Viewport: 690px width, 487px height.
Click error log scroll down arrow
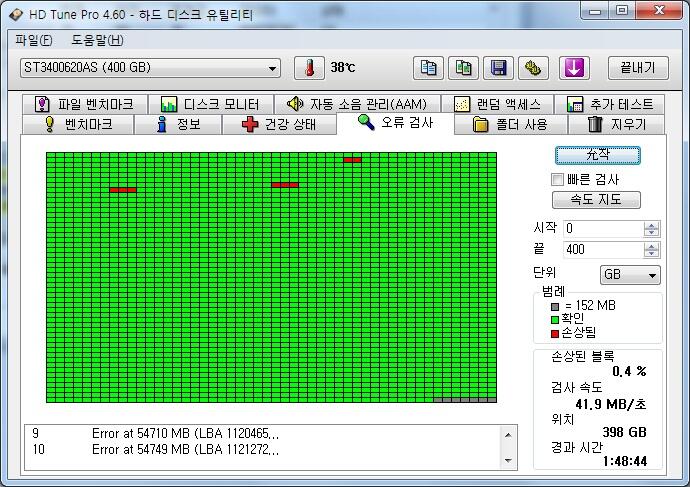click(x=508, y=461)
